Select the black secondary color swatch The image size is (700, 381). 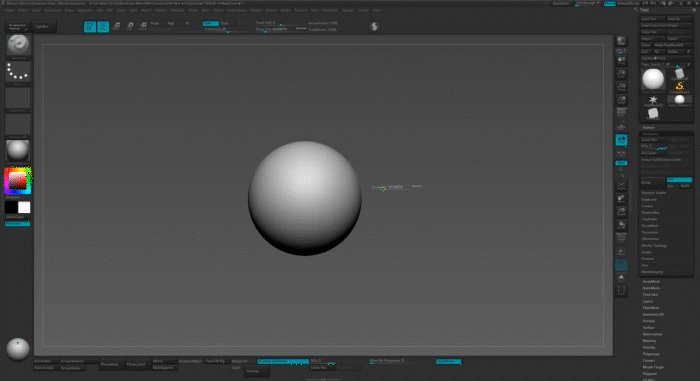(11, 207)
